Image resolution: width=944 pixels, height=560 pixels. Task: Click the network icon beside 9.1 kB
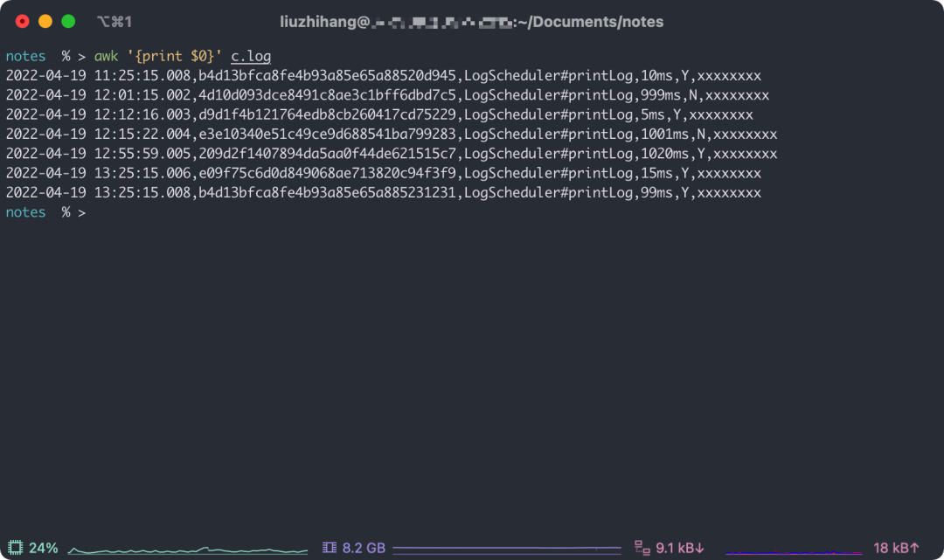(642, 548)
